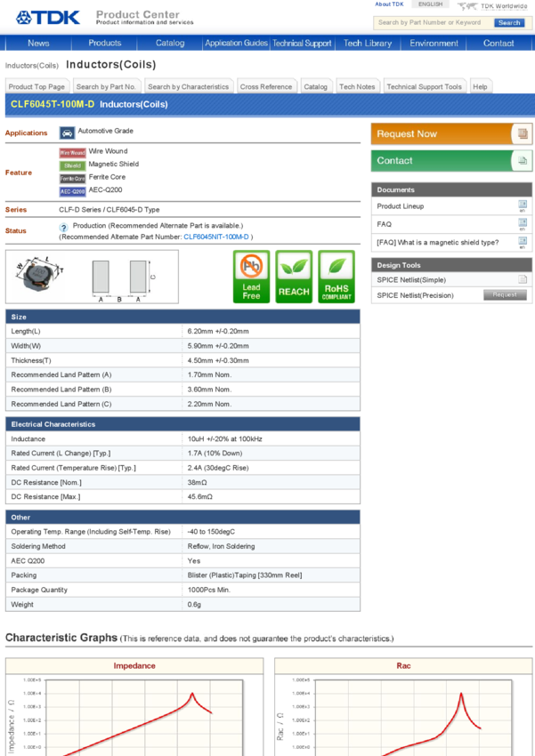Viewport: 535px width, 756px height.
Task: Click the TDK logo
Action: point(48,18)
